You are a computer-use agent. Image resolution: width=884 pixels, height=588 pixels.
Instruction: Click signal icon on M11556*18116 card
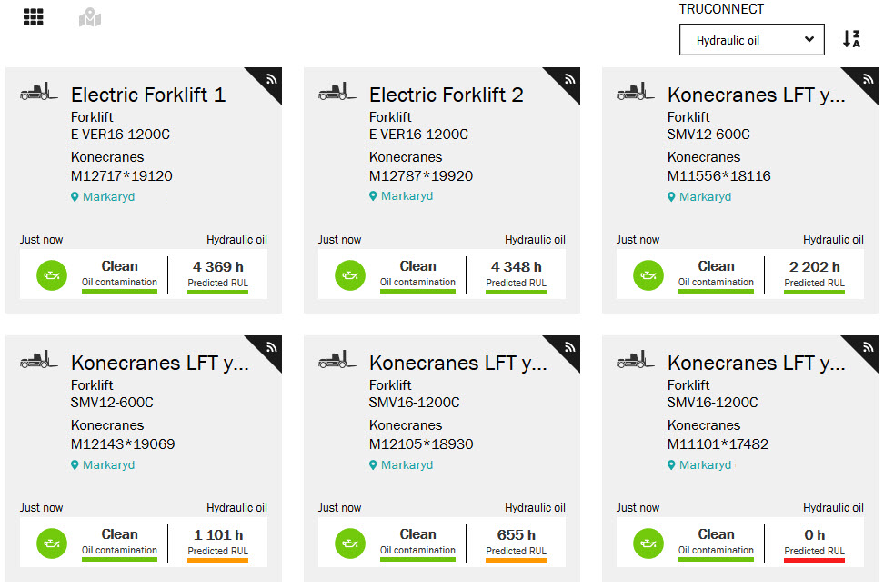(x=868, y=78)
